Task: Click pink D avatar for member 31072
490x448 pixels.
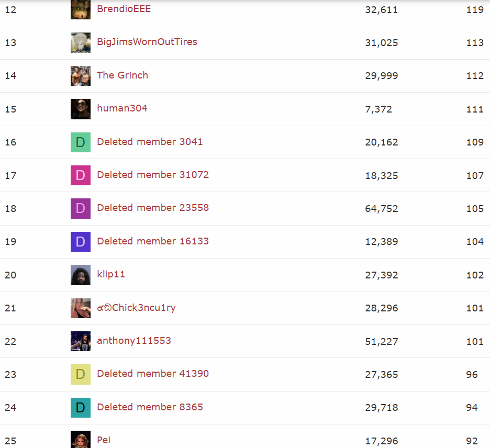Action: (x=80, y=175)
